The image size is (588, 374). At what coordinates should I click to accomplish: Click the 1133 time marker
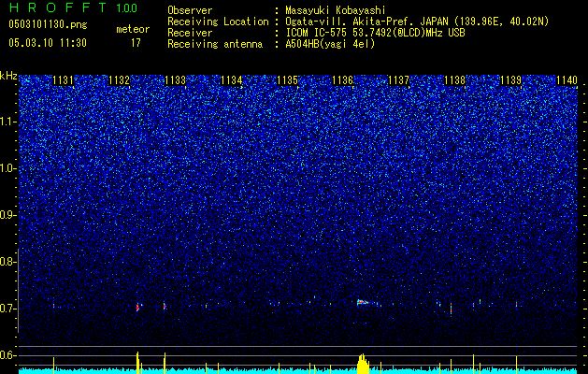pyautogui.click(x=175, y=80)
